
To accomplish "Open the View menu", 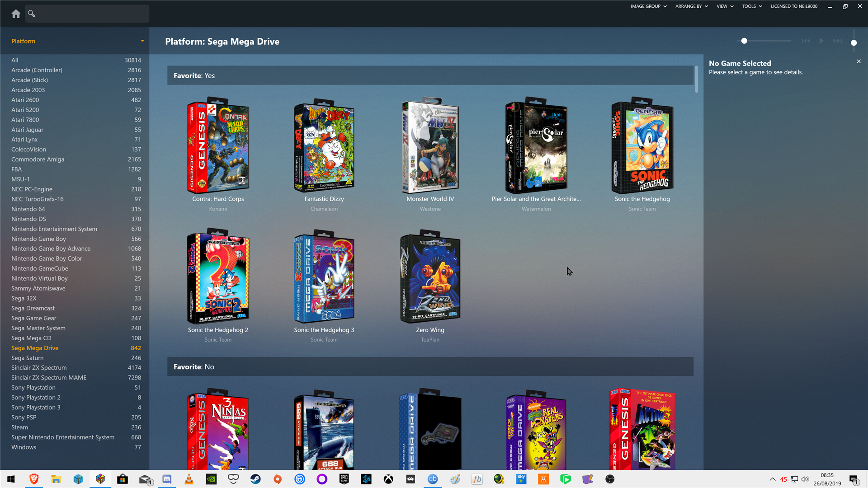I will pyautogui.click(x=725, y=6).
